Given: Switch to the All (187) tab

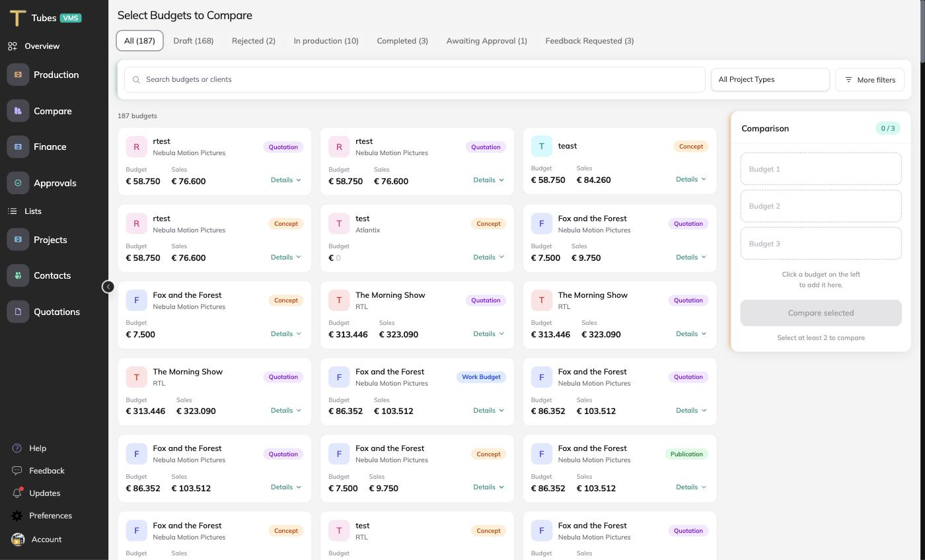Looking at the screenshot, I should pyautogui.click(x=139, y=41).
